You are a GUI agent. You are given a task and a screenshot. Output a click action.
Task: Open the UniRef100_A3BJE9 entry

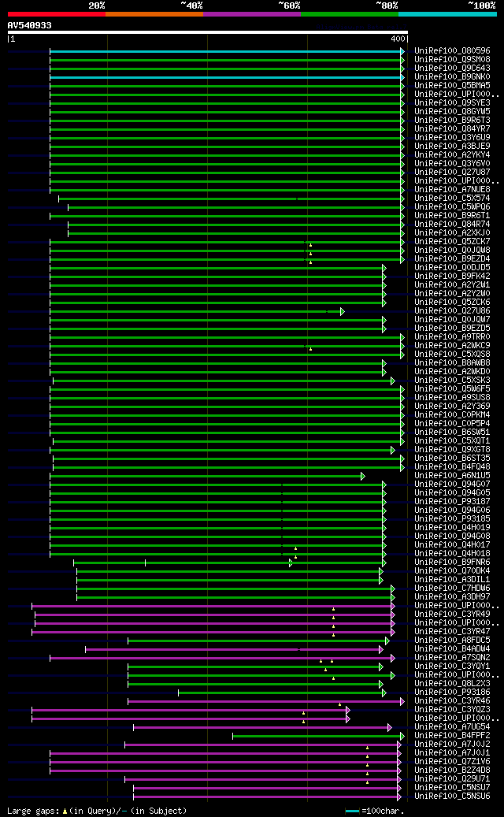click(452, 147)
